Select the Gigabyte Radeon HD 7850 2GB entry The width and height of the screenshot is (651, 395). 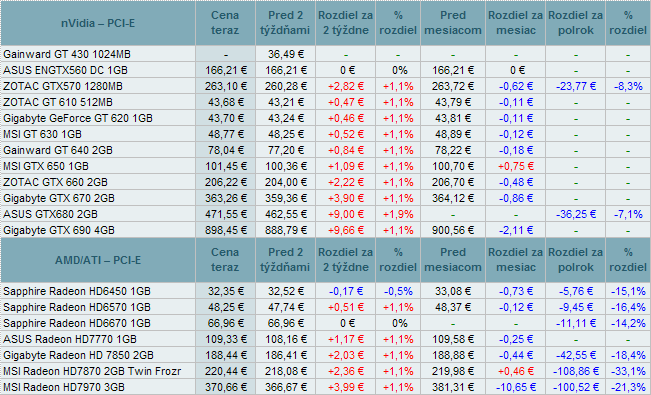pyautogui.click(x=78, y=355)
